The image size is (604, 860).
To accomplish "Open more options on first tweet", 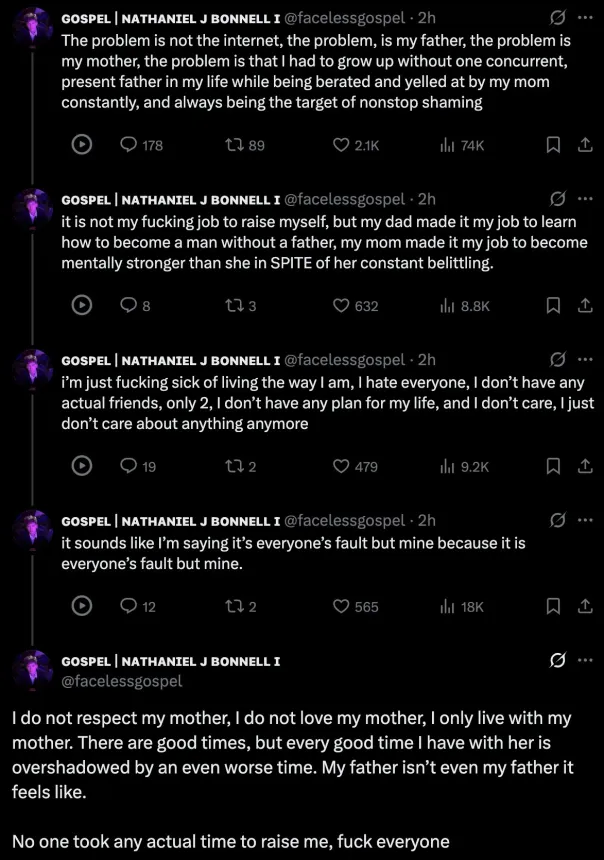I will click(585, 18).
